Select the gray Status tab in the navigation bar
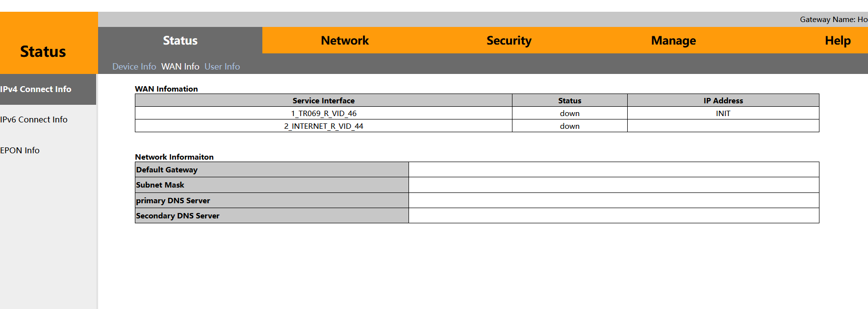This screenshot has width=868, height=309. (x=180, y=41)
